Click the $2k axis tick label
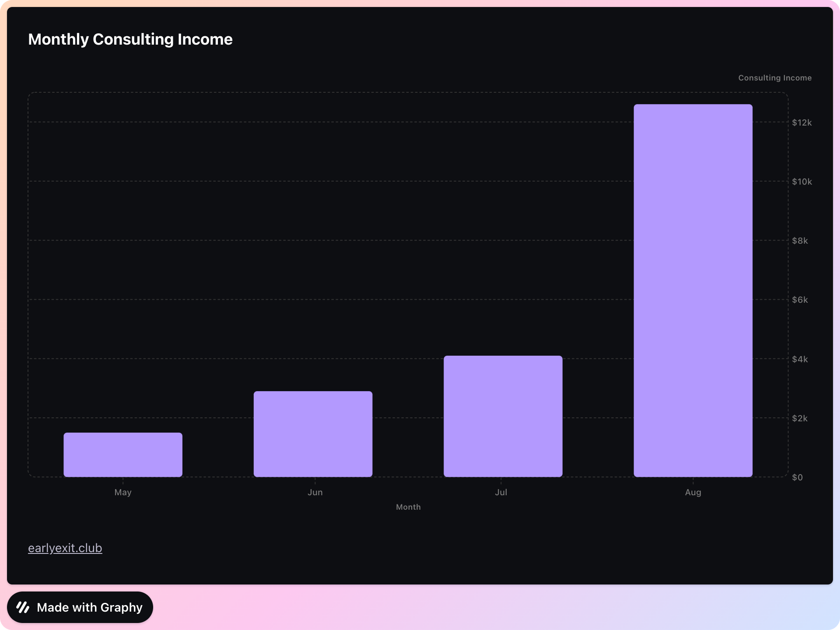Viewport: 840px width, 630px height. point(800,418)
